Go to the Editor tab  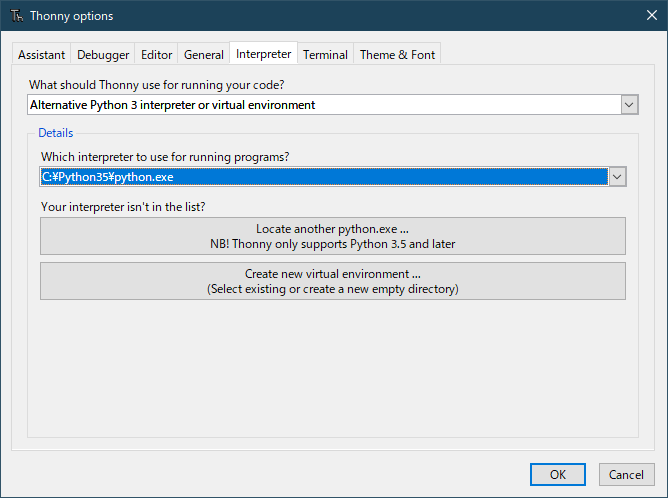click(156, 55)
